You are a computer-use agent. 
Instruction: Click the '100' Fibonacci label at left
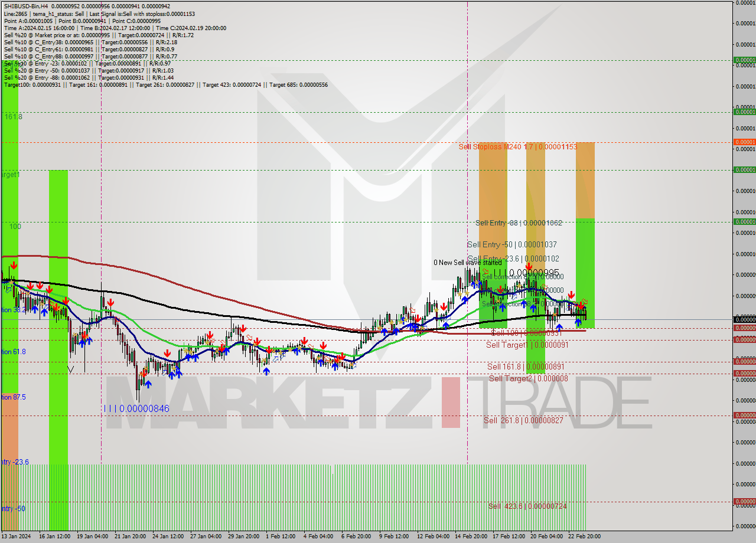click(15, 227)
